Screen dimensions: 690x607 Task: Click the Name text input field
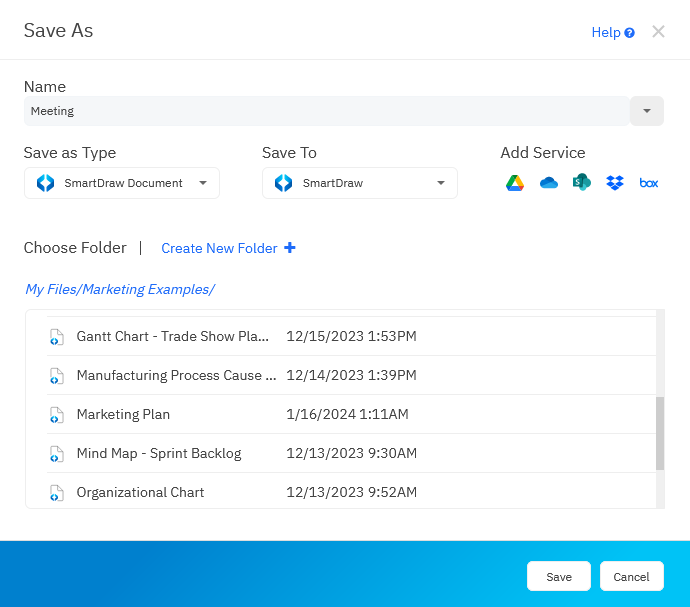coord(326,111)
